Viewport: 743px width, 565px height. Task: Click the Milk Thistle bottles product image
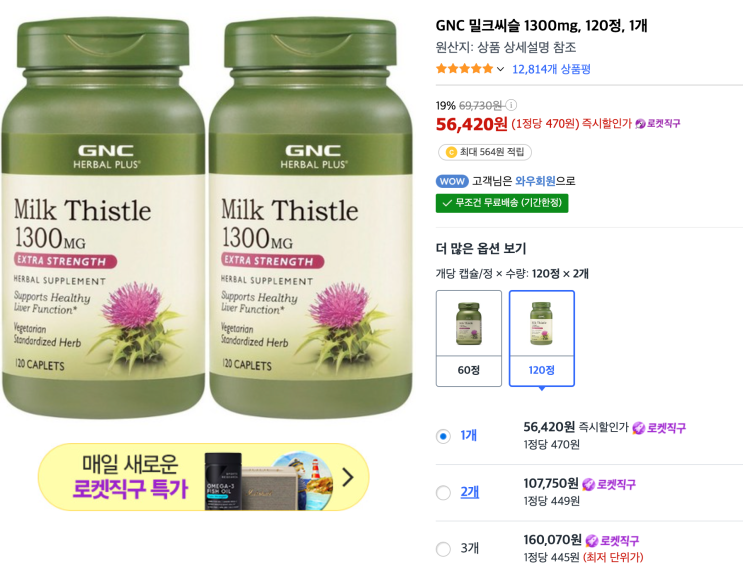click(207, 218)
